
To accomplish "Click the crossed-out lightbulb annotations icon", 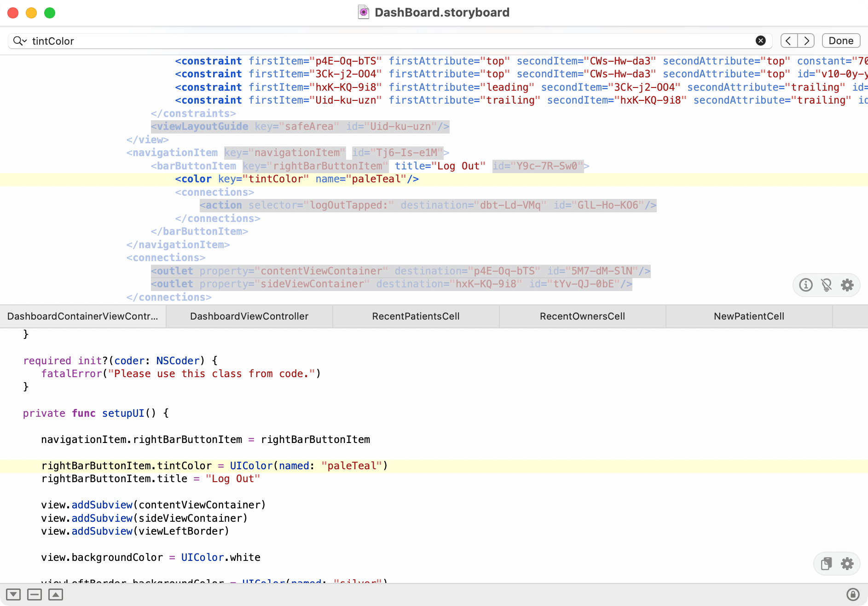I will point(826,285).
